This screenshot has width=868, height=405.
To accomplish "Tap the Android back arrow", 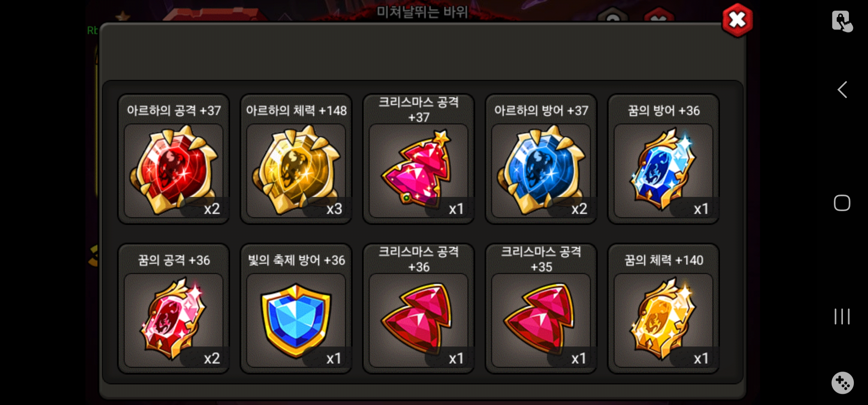I will [x=842, y=90].
